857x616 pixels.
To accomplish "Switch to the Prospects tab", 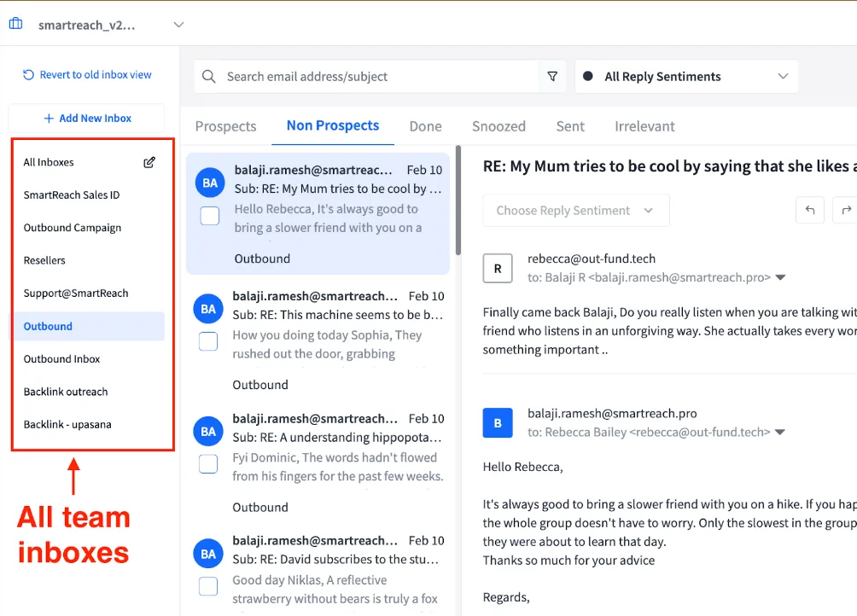I will (225, 125).
